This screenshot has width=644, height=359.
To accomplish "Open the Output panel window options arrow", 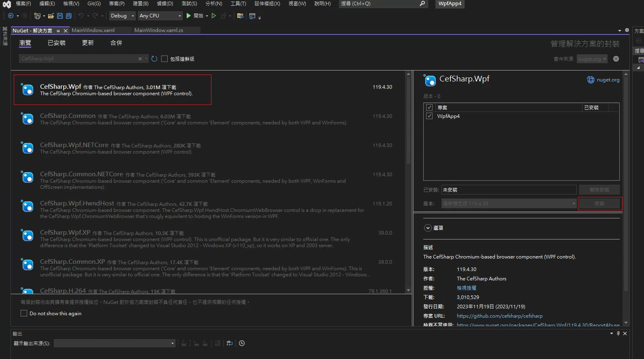I will [x=612, y=333].
